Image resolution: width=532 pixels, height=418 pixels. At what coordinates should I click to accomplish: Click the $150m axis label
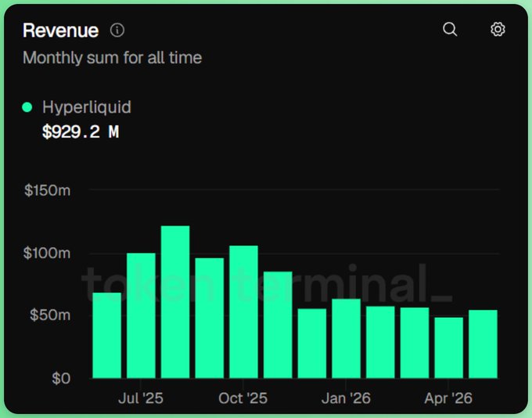pyautogui.click(x=48, y=190)
